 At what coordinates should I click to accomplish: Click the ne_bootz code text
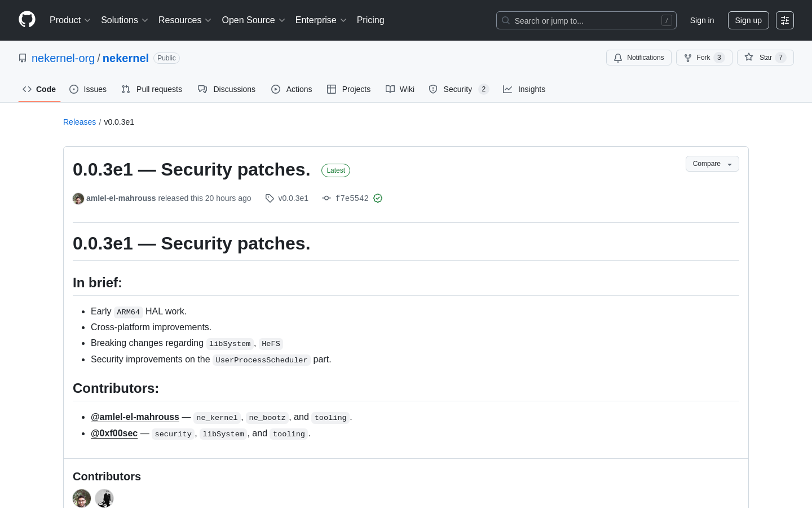267,418
